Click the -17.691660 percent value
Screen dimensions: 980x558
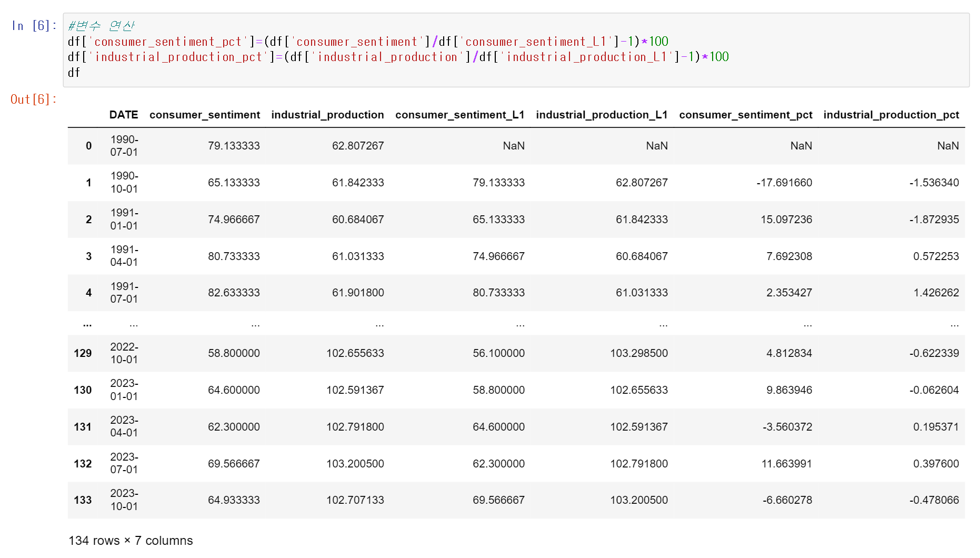click(784, 183)
